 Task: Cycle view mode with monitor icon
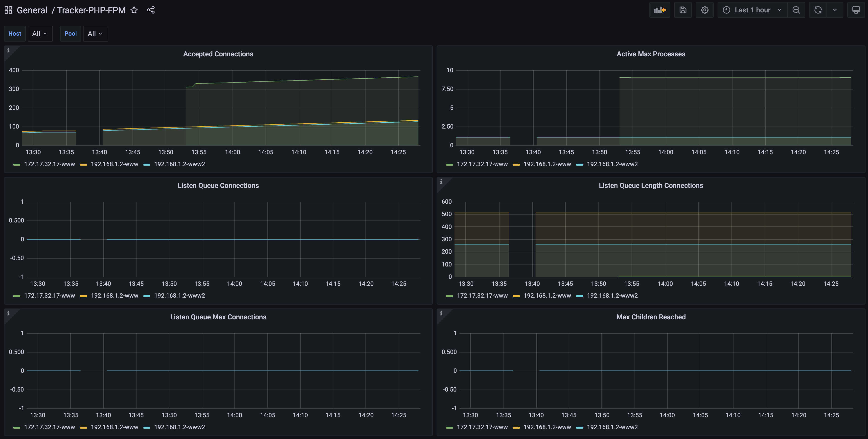[x=856, y=10]
